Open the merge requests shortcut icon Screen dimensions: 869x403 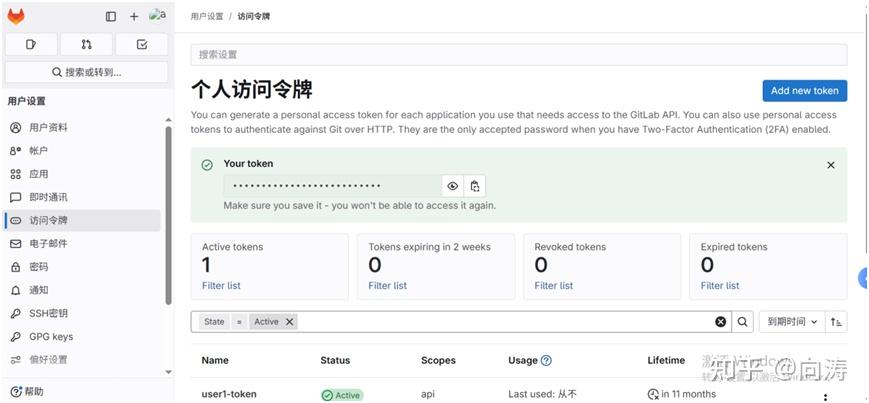point(86,44)
